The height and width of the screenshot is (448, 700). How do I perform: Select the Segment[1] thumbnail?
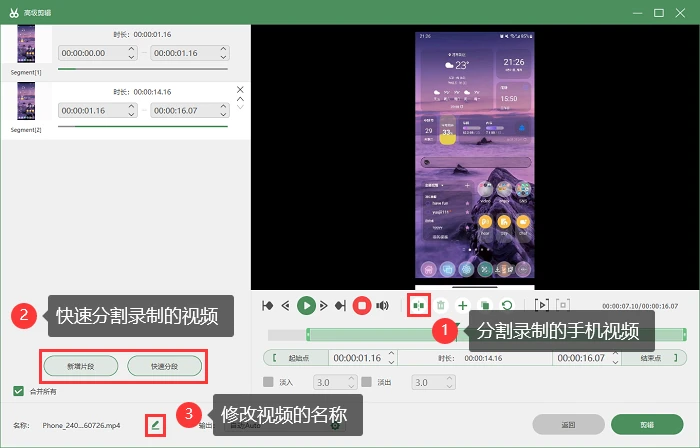click(26, 44)
